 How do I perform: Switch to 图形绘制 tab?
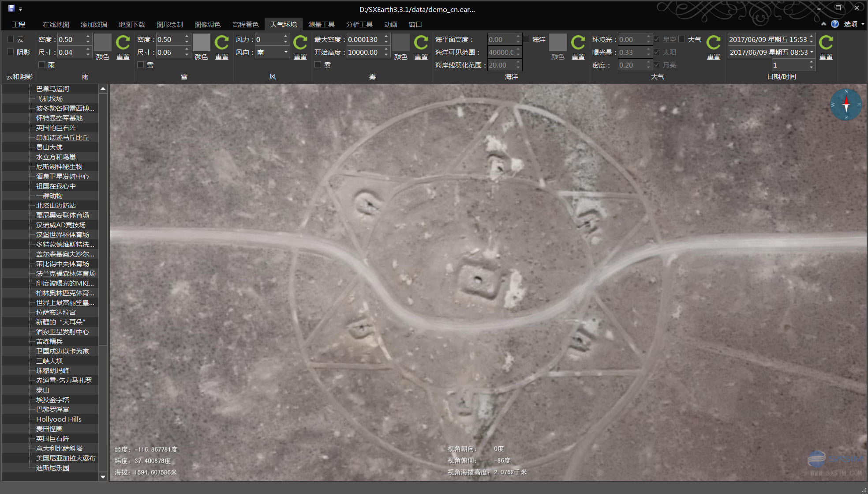(x=170, y=24)
